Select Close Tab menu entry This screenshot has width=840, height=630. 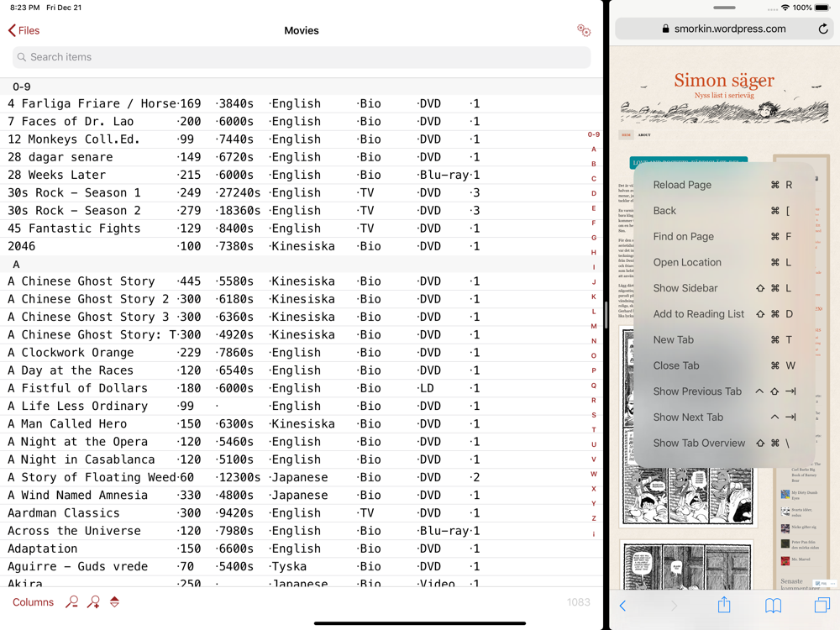pos(724,365)
